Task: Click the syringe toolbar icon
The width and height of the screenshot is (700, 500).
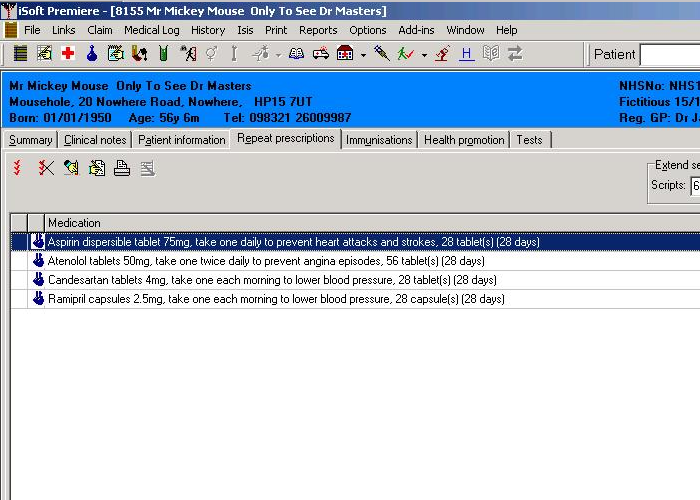Action: (382, 54)
